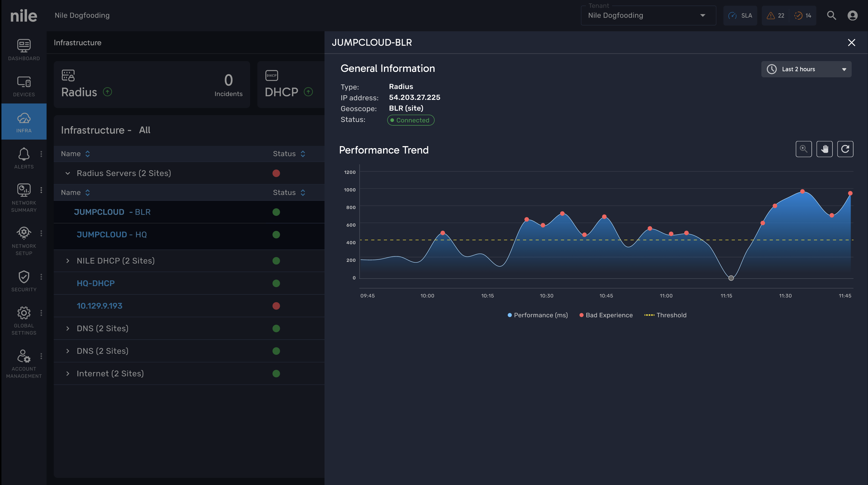Click the chart zoom magnifier icon
The image size is (868, 485).
click(x=804, y=149)
